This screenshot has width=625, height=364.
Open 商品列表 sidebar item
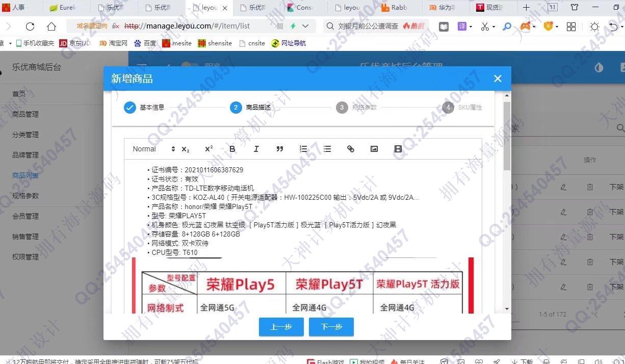pos(25,175)
